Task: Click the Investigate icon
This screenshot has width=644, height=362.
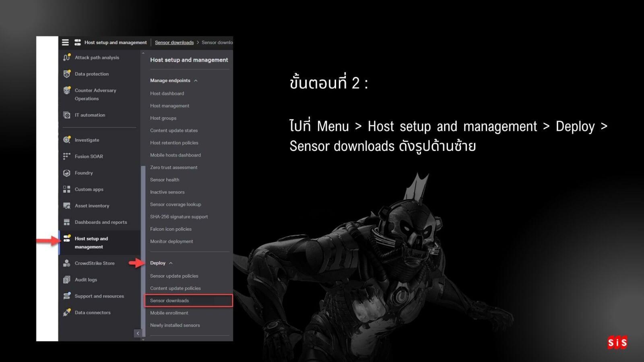Action: [67, 140]
